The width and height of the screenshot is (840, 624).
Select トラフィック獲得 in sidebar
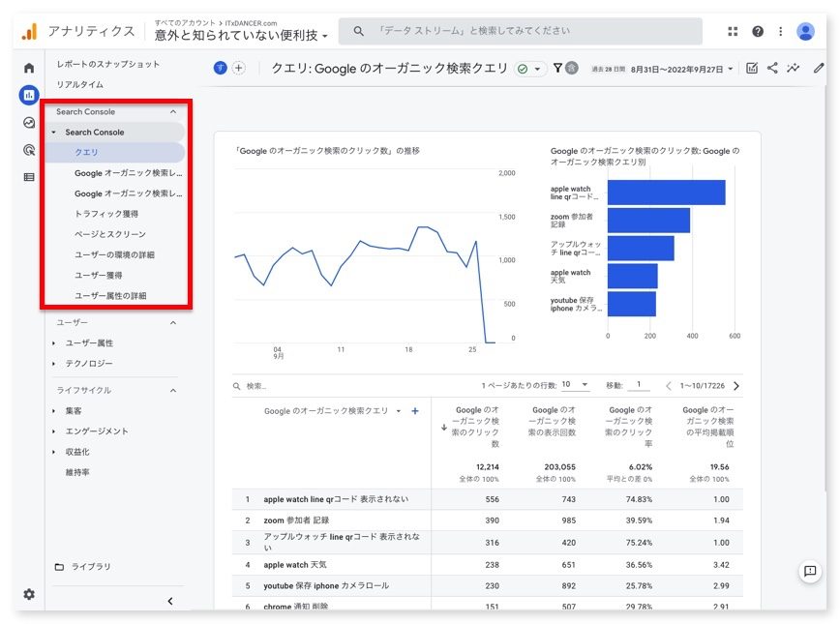106,214
